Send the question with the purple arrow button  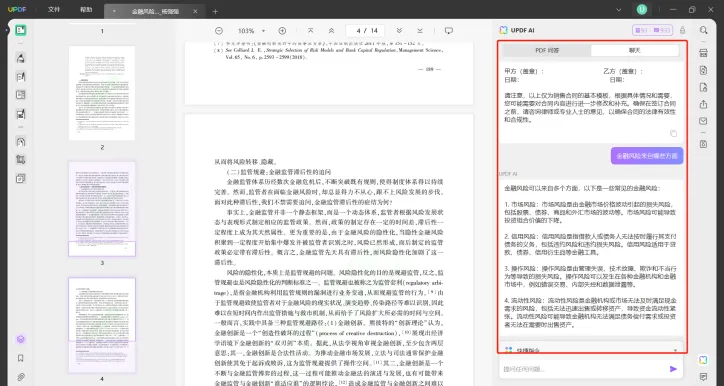pos(673,369)
